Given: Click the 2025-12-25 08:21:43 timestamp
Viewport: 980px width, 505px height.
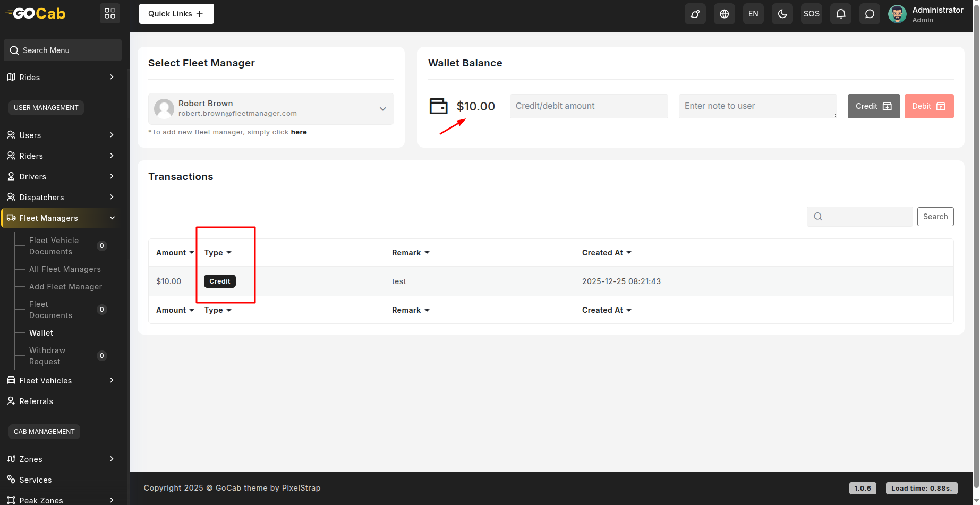Looking at the screenshot, I should [621, 281].
